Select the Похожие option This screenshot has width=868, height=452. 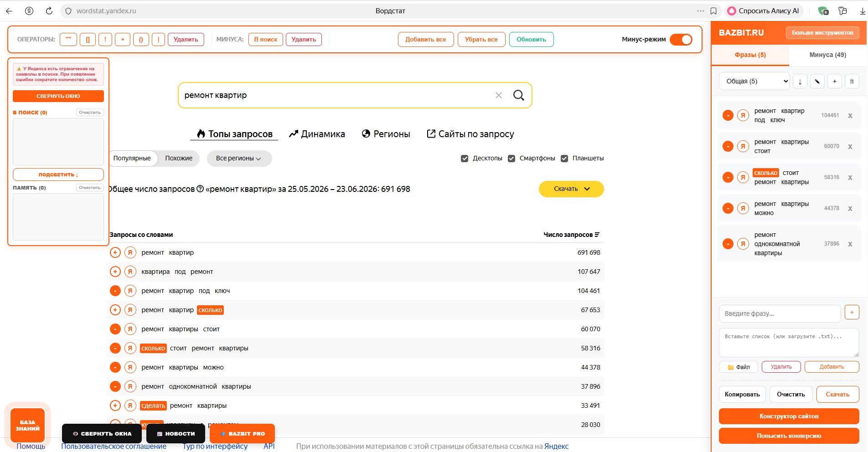point(179,159)
